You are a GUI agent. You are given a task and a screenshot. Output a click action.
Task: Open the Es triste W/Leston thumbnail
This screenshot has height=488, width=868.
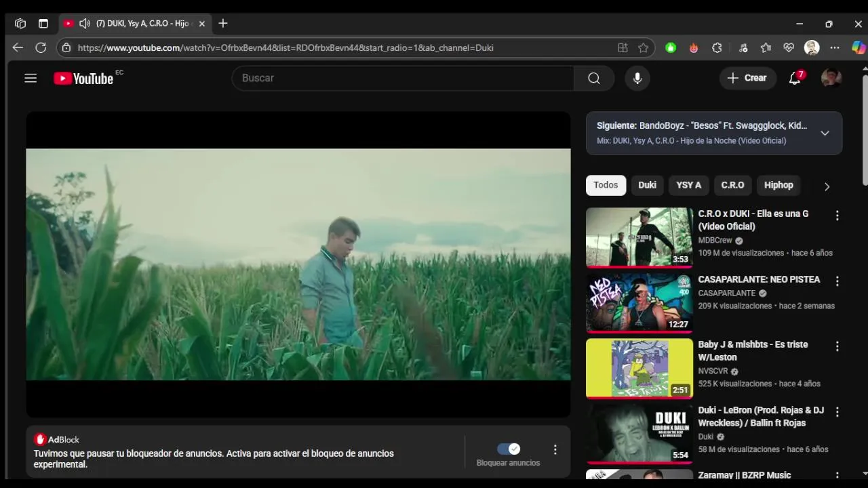pos(639,369)
